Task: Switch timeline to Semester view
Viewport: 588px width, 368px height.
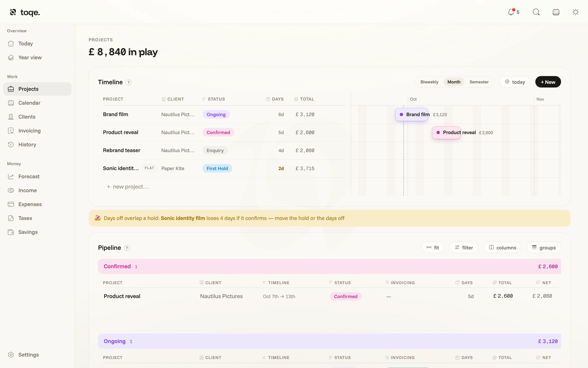Action: 479,82
